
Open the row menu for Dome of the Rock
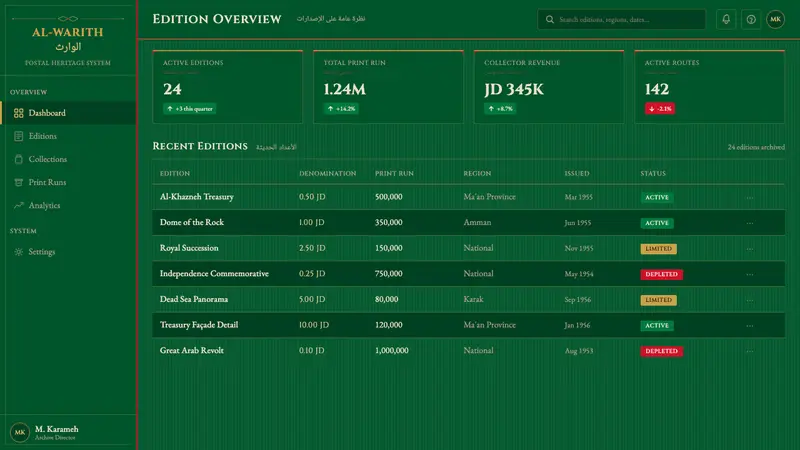749,222
